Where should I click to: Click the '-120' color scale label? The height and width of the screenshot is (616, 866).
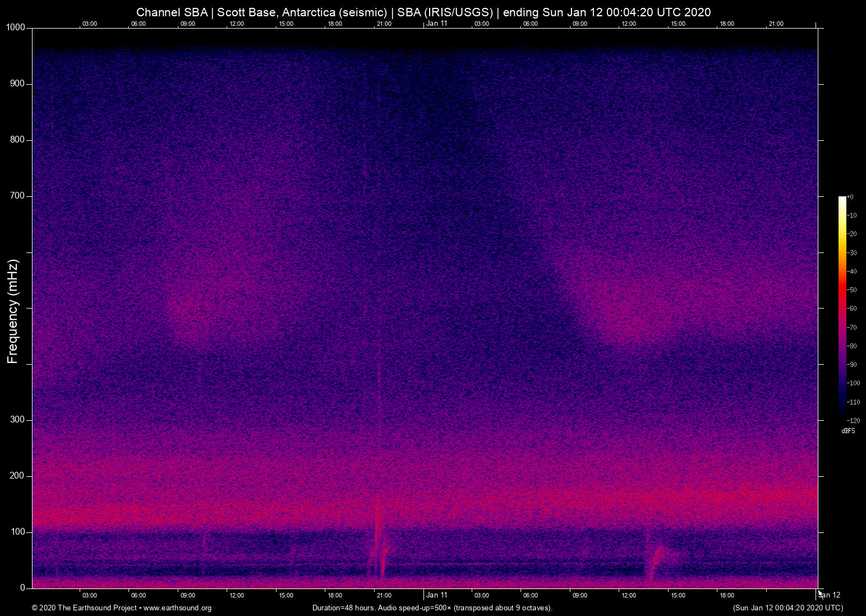click(x=854, y=421)
